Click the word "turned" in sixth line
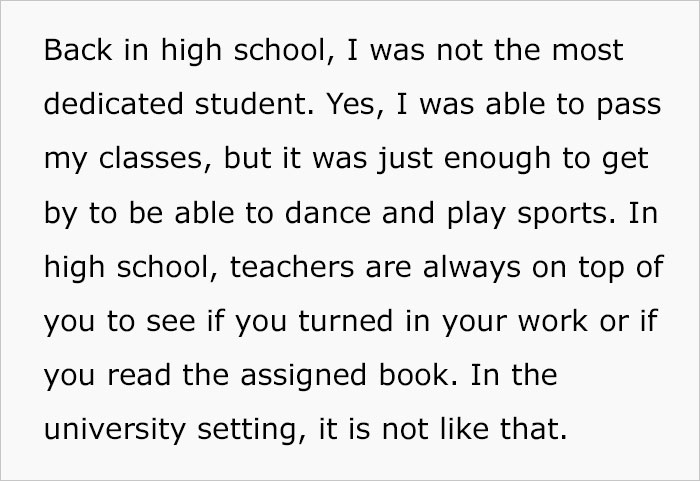The height and width of the screenshot is (481, 700). click(x=346, y=321)
